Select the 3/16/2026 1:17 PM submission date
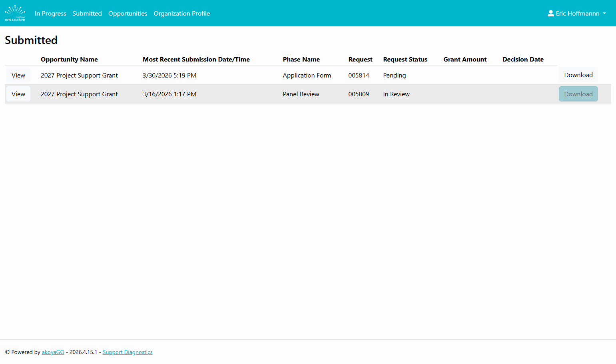The image size is (616, 364). point(169,94)
